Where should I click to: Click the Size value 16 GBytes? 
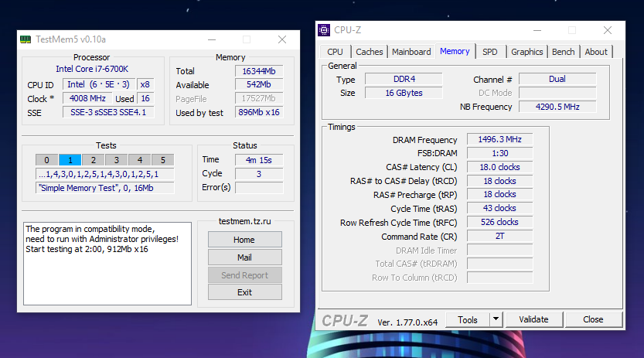coord(404,94)
